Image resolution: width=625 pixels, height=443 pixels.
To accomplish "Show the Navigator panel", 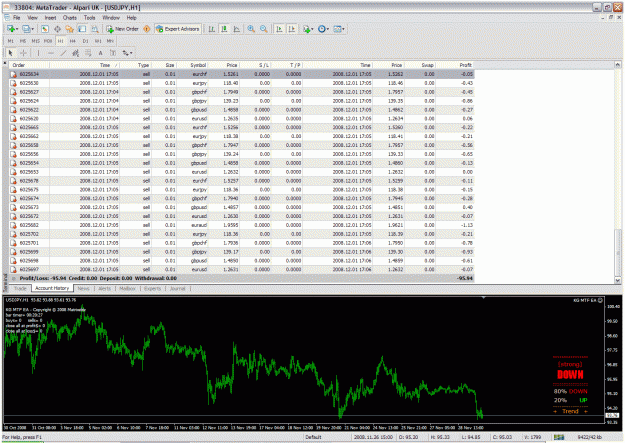I will (70, 29).
